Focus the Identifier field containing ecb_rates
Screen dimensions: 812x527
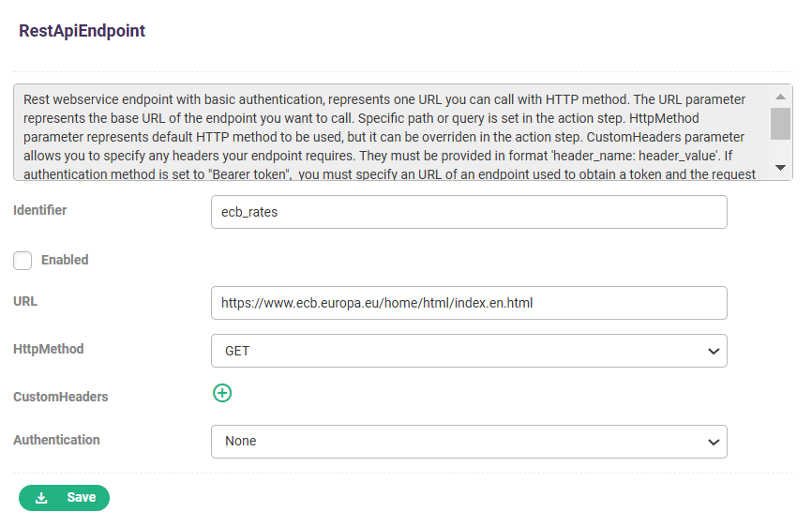(x=469, y=212)
